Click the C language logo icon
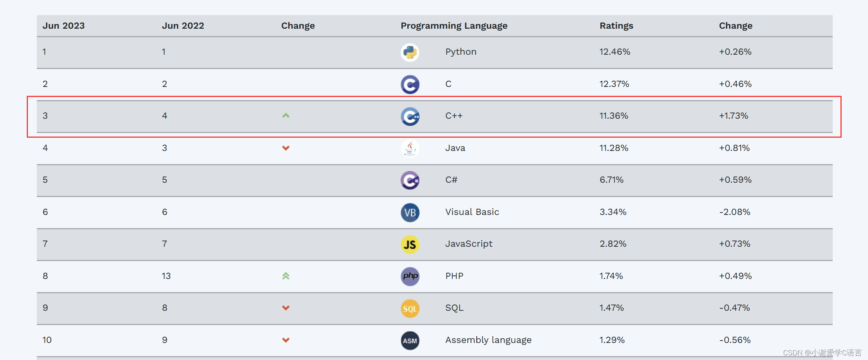The width and height of the screenshot is (868, 360). click(410, 85)
